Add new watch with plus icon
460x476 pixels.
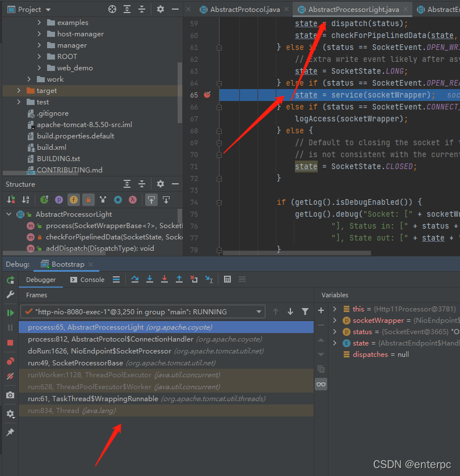[320, 310]
